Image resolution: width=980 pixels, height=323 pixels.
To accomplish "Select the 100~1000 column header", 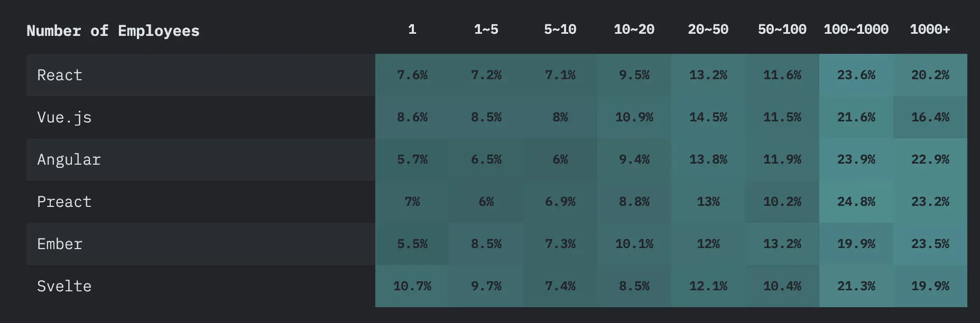I will 856,30.
